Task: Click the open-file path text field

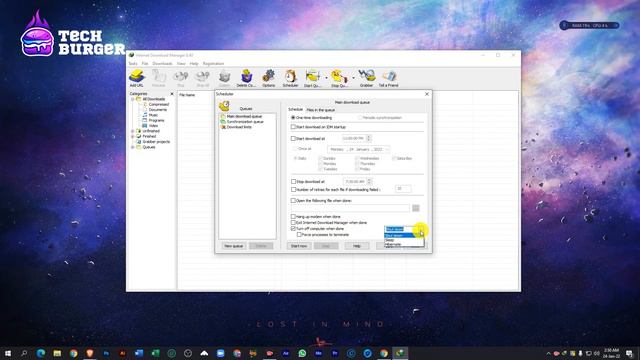Action: (350, 208)
